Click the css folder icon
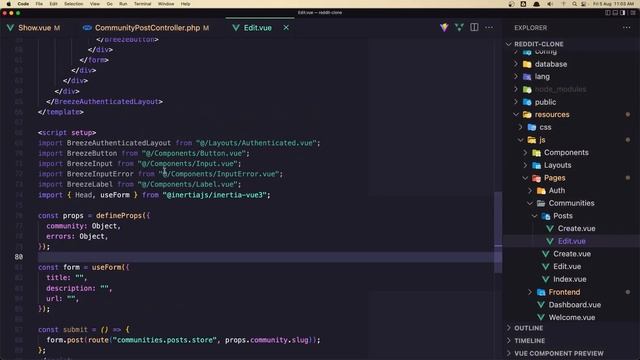The height and width of the screenshot is (360, 640). [531, 127]
